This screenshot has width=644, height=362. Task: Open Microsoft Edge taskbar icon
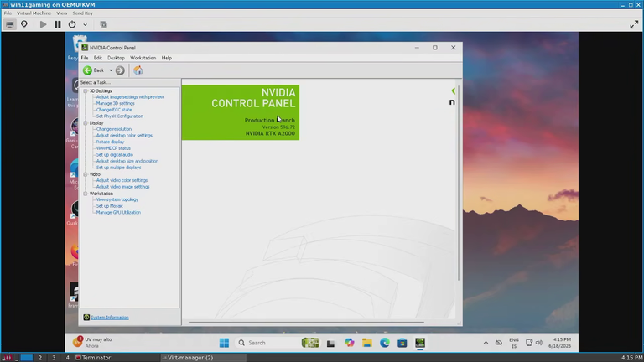pos(384,343)
